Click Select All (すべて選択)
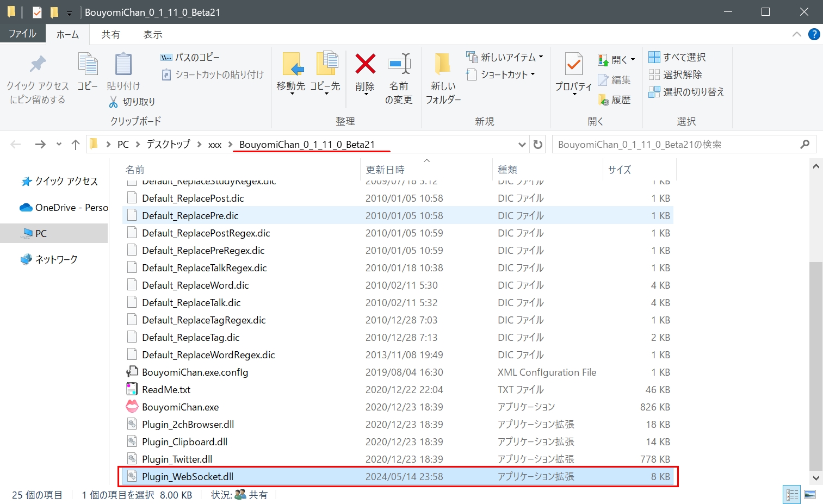 coord(677,57)
